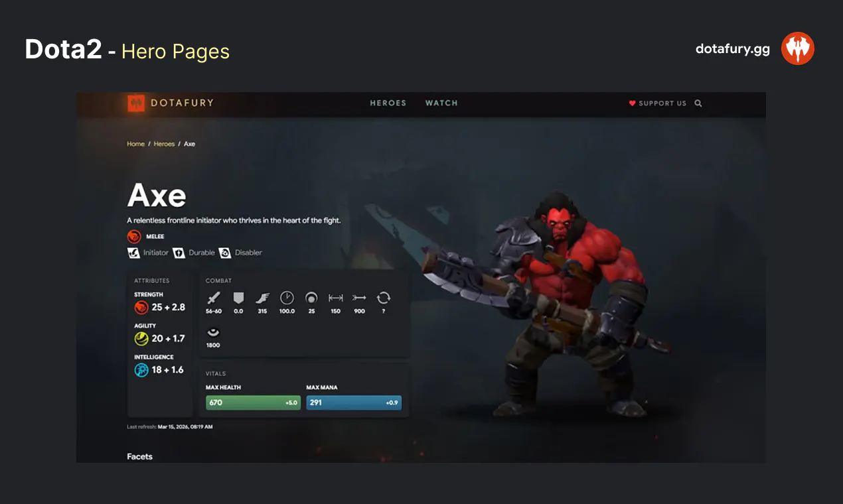Click the red Strength attribute icon

click(x=141, y=307)
